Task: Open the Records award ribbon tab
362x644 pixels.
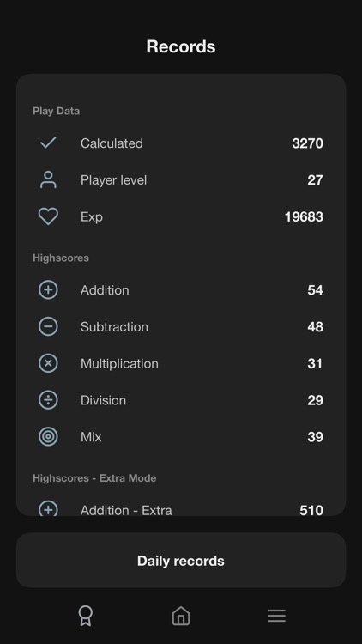Action: click(86, 616)
